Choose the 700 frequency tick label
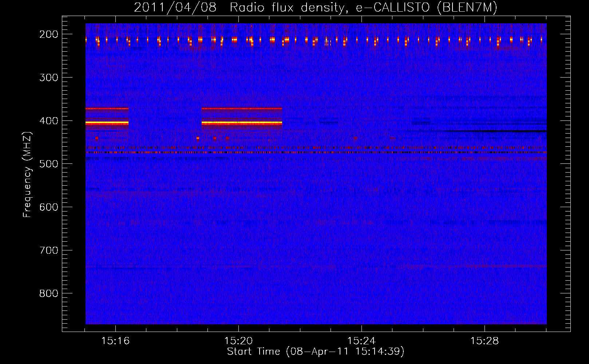589x364 pixels. (49, 250)
